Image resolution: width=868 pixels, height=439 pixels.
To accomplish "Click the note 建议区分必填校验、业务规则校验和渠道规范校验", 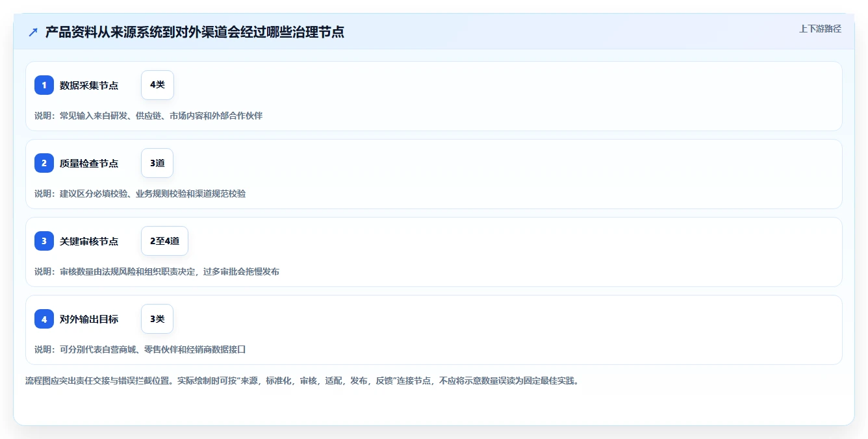I will pyautogui.click(x=140, y=194).
